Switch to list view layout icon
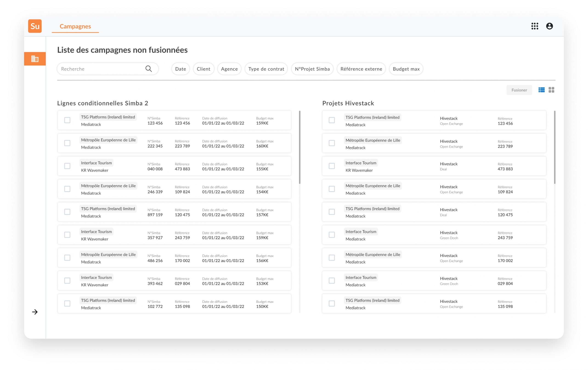588x370 pixels. point(541,90)
